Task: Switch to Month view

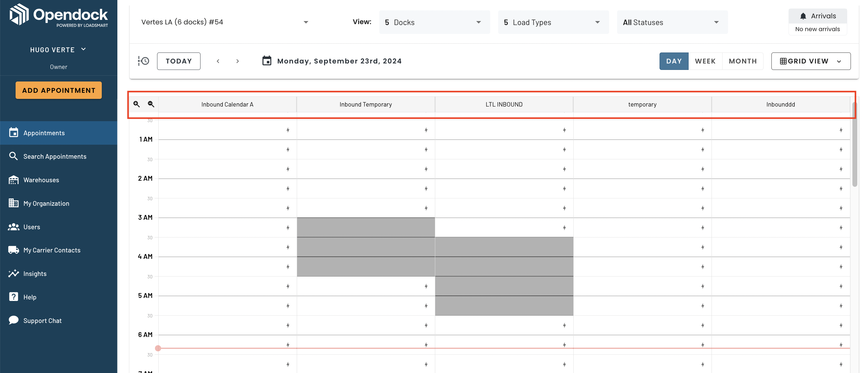Action: [x=743, y=61]
